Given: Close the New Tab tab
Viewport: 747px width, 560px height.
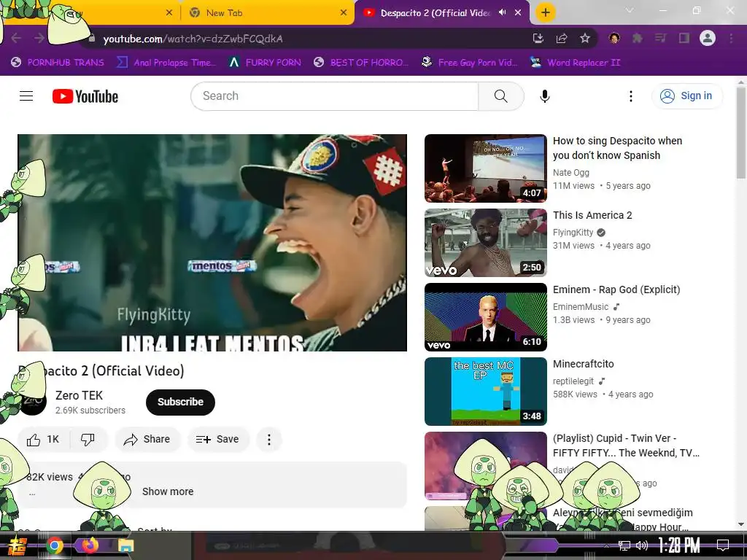Looking at the screenshot, I should coord(344,13).
